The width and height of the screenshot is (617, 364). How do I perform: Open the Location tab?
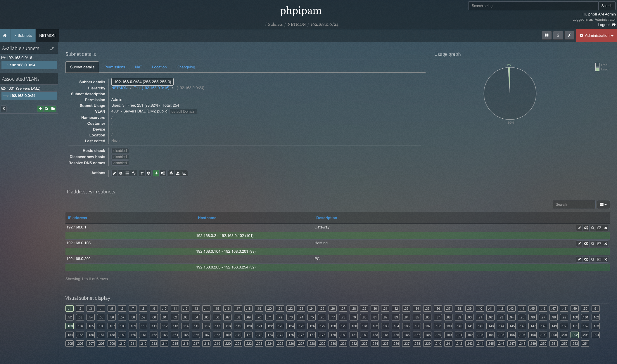159,67
